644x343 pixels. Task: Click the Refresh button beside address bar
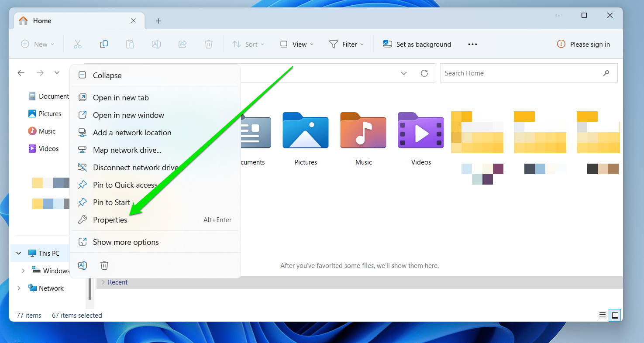point(424,73)
